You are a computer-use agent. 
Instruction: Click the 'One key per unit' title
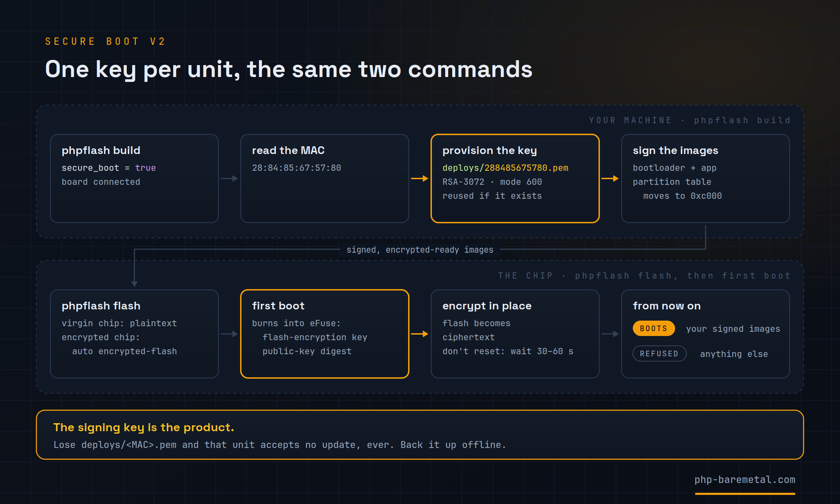[288, 69]
